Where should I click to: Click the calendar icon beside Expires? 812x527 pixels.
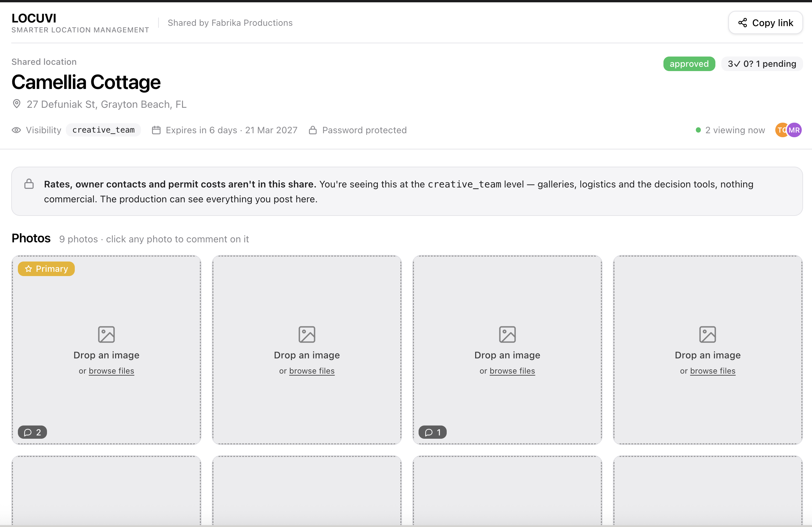[x=156, y=130]
